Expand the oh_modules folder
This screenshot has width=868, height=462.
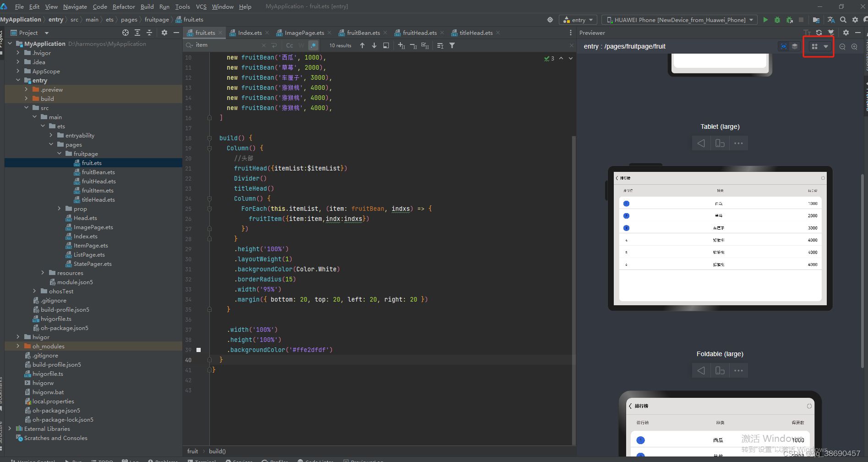[18, 346]
